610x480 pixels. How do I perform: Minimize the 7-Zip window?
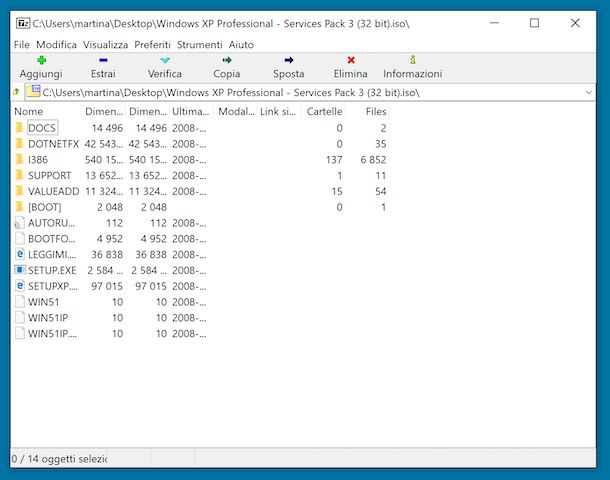click(494, 23)
